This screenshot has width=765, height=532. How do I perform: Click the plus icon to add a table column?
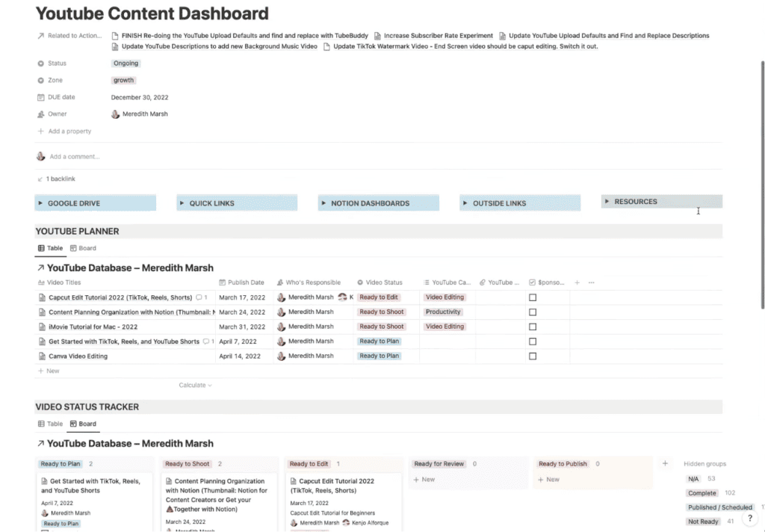coord(577,282)
